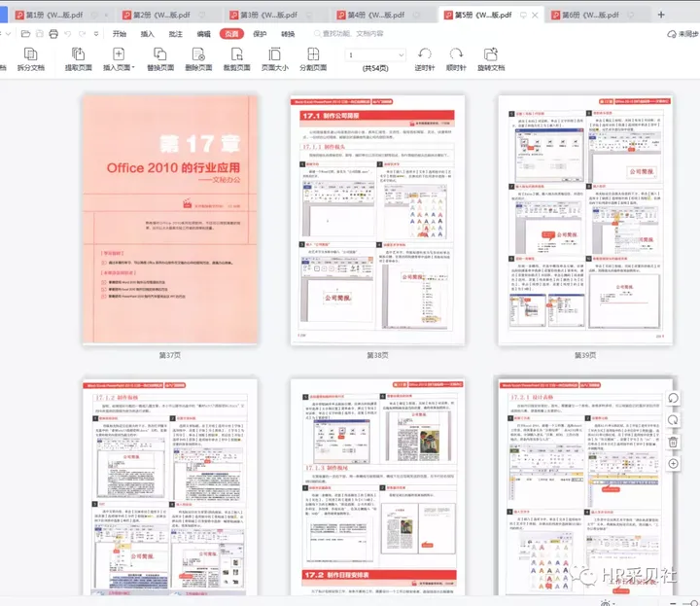Expand the 插入页面 dropdown arrow

click(133, 67)
